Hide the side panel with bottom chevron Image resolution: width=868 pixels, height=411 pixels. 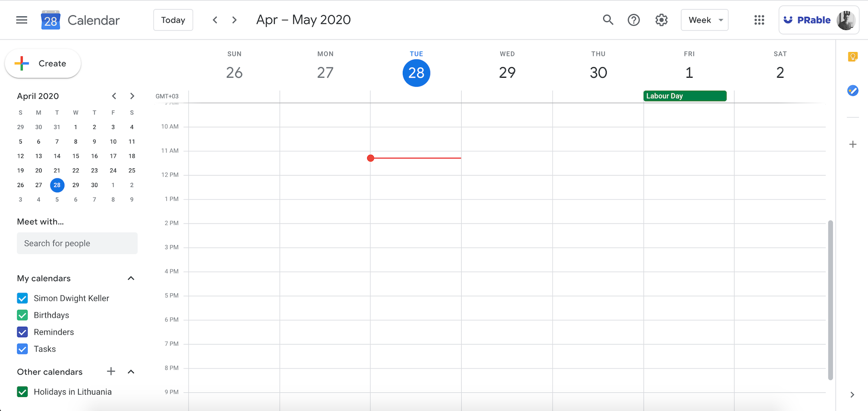[852, 395]
